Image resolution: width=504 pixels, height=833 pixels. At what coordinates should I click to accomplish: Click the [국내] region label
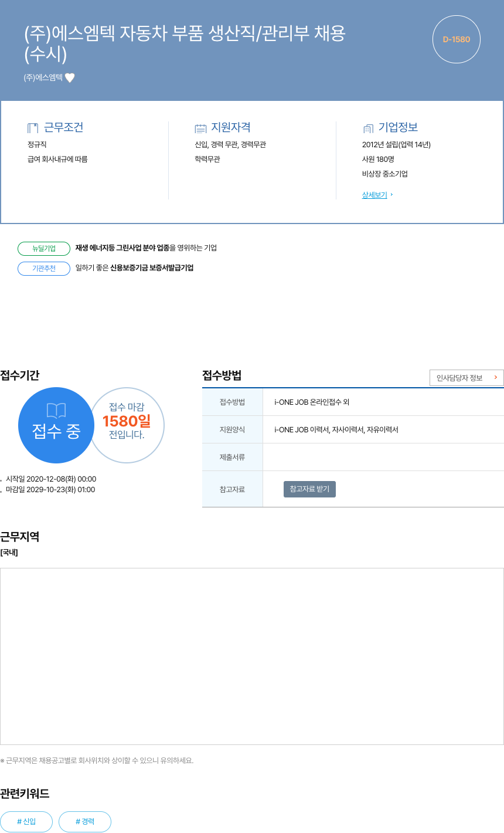click(9, 552)
